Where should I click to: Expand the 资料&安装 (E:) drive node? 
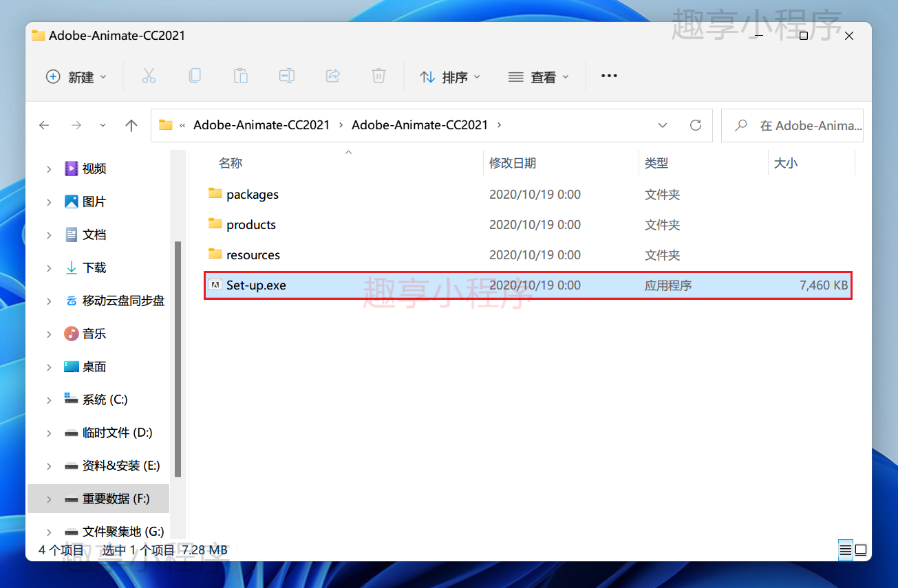pyautogui.click(x=49, y=466)
